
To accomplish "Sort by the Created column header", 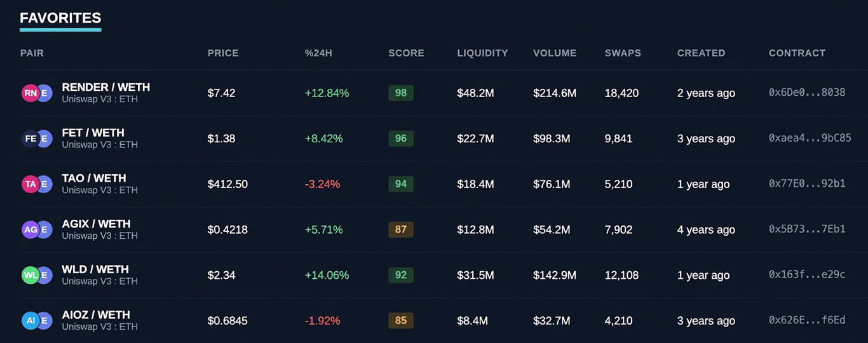I will [701, 53].
